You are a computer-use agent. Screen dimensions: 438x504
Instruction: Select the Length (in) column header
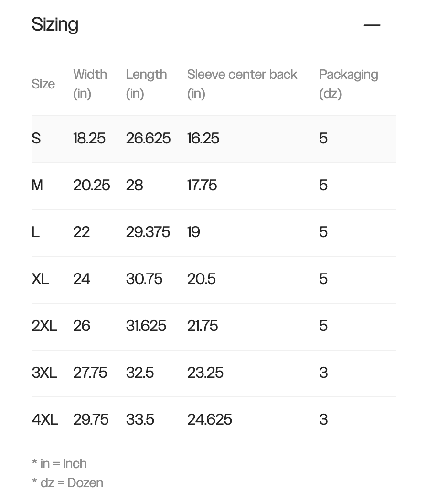coord(147,84)
